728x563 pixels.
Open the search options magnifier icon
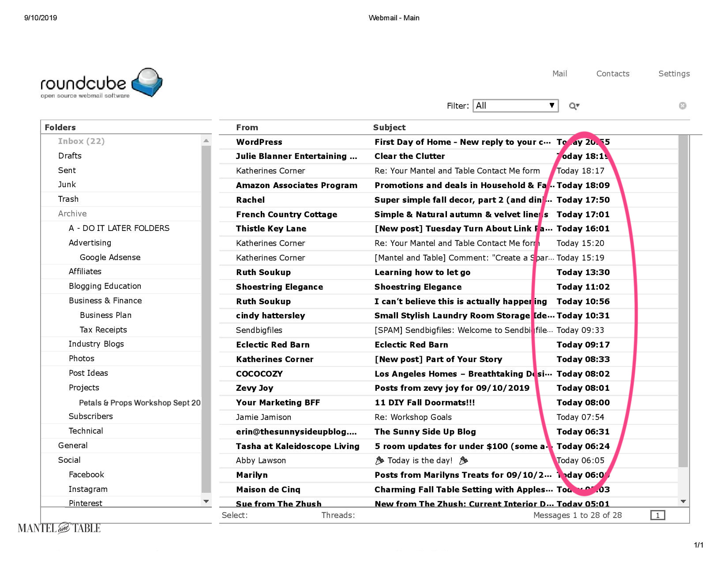[x=574, y=106]
